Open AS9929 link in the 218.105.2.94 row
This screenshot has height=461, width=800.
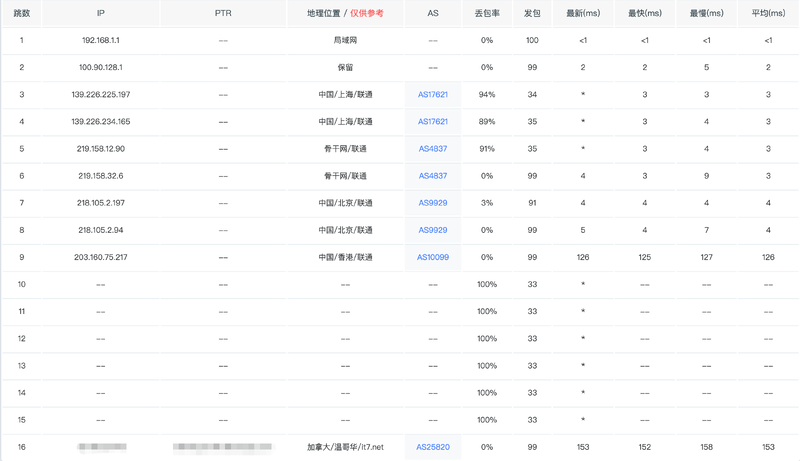pos(433,230)
